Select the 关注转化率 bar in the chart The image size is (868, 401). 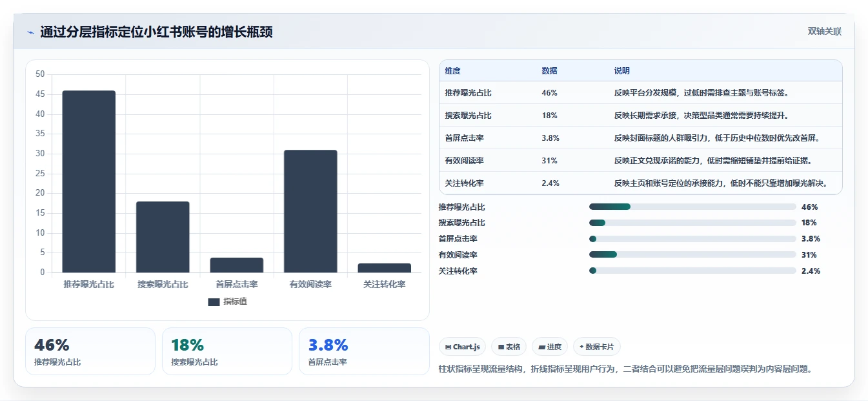[385, 268]
